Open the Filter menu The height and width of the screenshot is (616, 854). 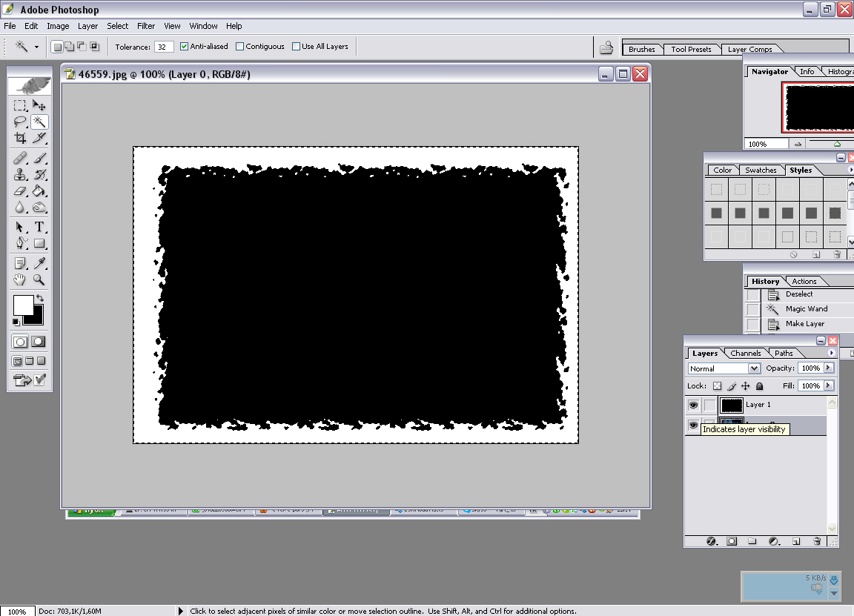click(146, 26)
